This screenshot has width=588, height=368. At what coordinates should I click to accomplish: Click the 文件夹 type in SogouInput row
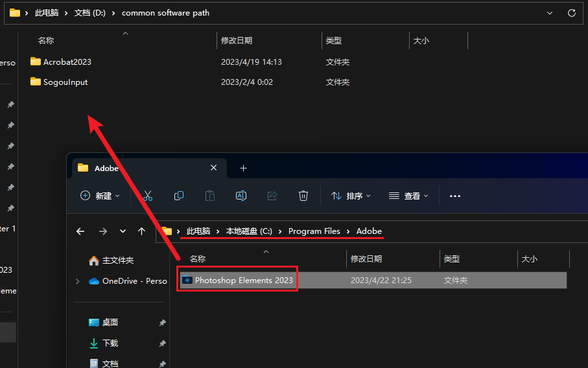pos(338,82)
